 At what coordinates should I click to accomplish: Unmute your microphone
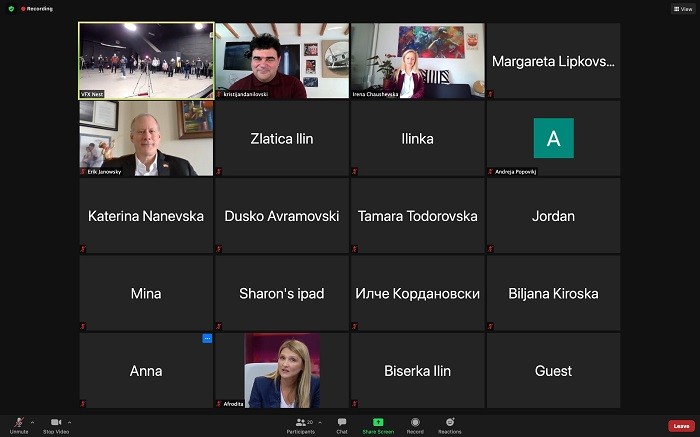(19, 425)
